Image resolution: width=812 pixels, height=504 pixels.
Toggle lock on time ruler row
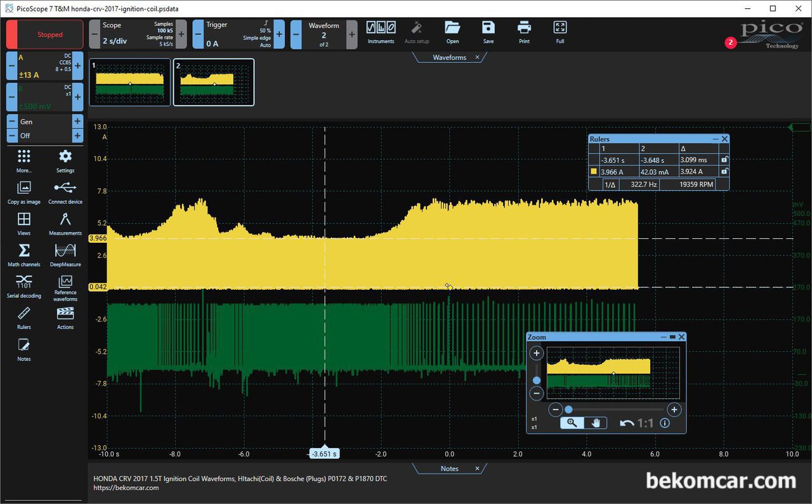pyautogui.click(x=724, y=160)
